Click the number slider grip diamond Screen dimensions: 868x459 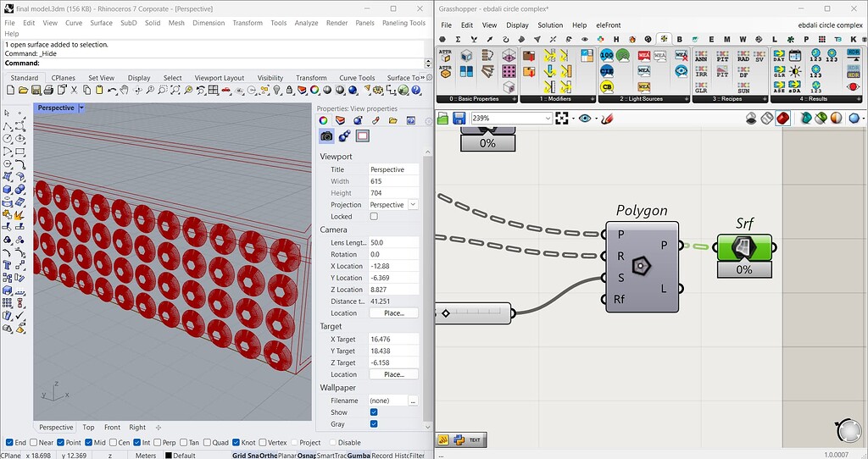pos(446,313)
